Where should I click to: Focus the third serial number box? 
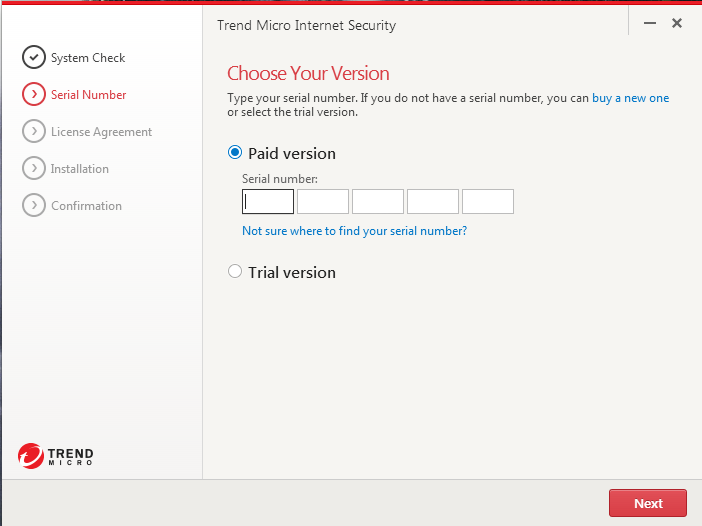coord(378,201)
